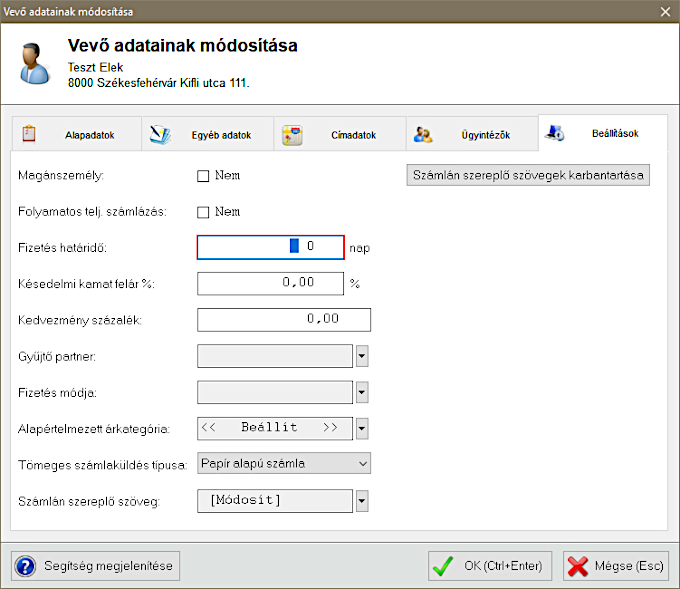Click the Ügyintézők people icon
Image resolution: width=680 pixels, height=589 pixels.
tap(423, 135)
